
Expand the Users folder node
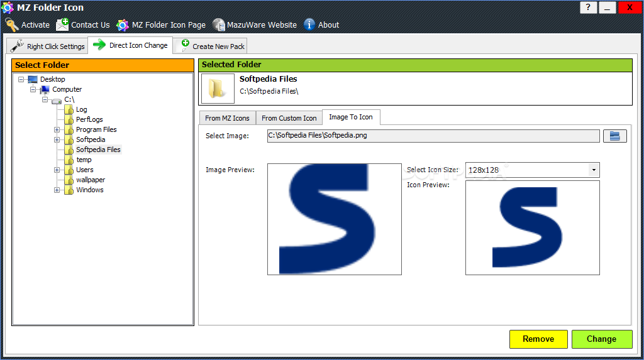coord(57,170)
